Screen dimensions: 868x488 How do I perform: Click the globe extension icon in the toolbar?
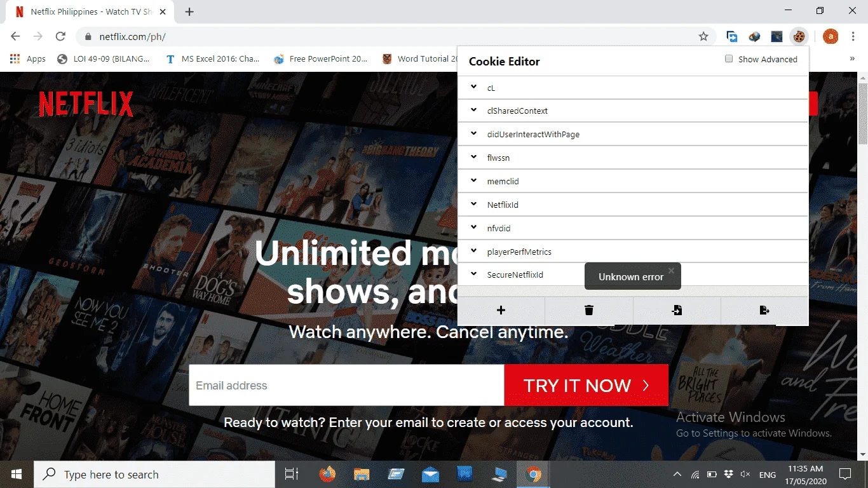coord(754,37)
